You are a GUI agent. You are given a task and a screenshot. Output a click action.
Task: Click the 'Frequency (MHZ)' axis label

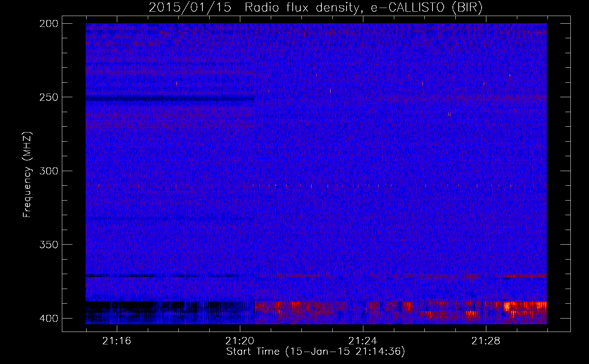pos(27,174)
